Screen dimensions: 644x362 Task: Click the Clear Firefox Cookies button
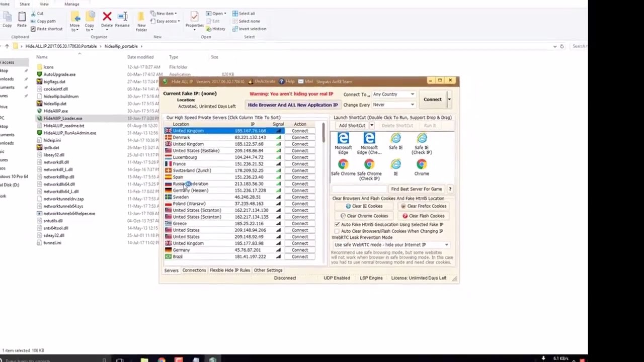coord(424,206)
